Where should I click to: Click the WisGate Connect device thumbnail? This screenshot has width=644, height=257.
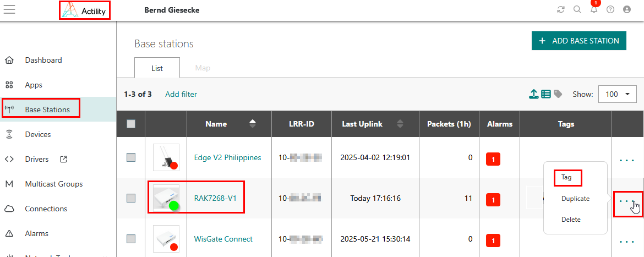(166, 238)
